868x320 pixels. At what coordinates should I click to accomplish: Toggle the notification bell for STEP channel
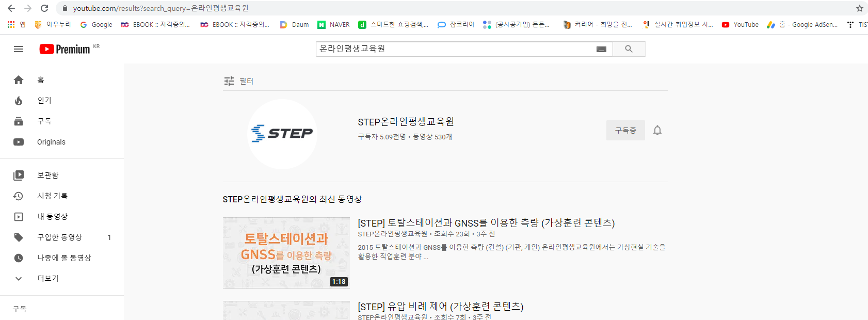pos(657,131)
